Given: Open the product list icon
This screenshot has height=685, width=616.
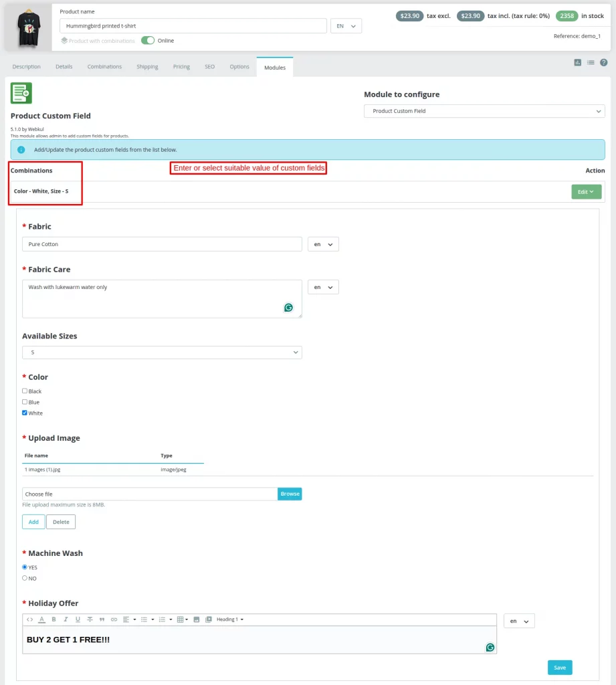Looking at the screenshot, I should pos(591,62).
